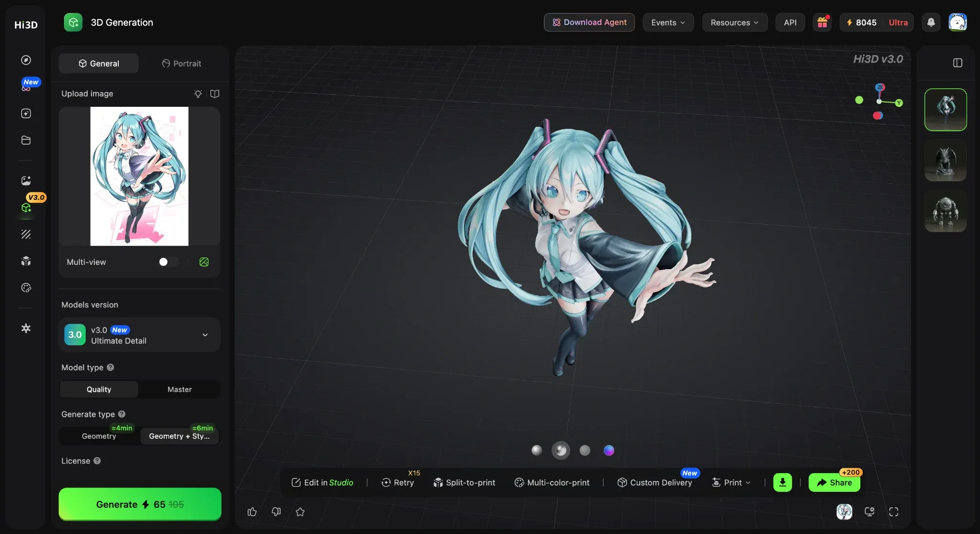
Task: Click License help icon
Action: click(x=97, y=461)
